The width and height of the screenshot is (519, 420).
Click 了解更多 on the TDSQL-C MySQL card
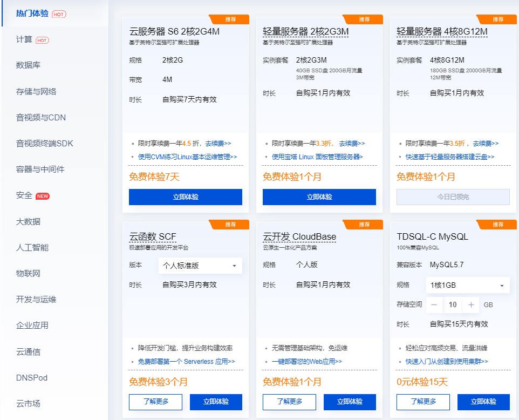(x=423, y=402)
